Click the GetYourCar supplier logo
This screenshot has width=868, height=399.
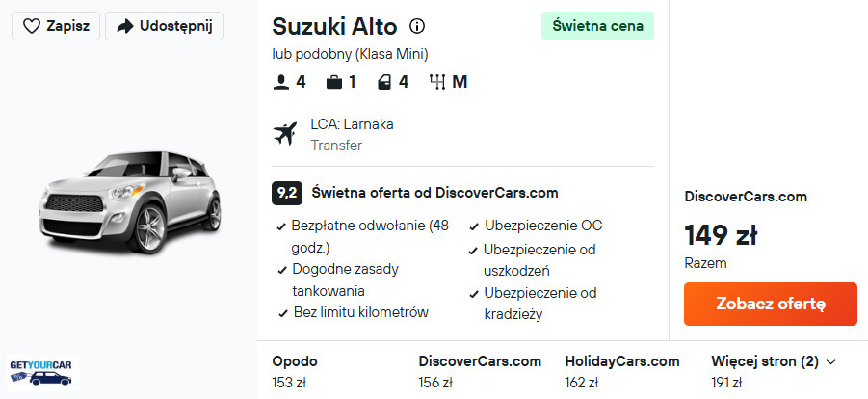point(40,372)
